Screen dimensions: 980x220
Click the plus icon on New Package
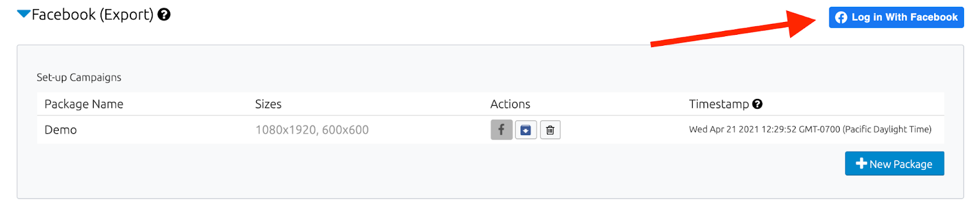coord(861,164)
